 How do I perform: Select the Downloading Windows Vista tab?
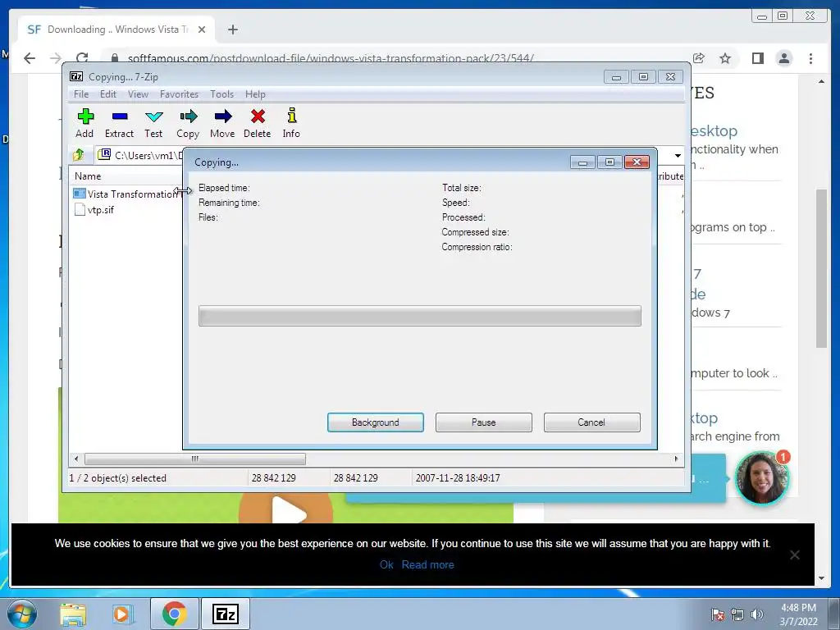pos(116,30)
